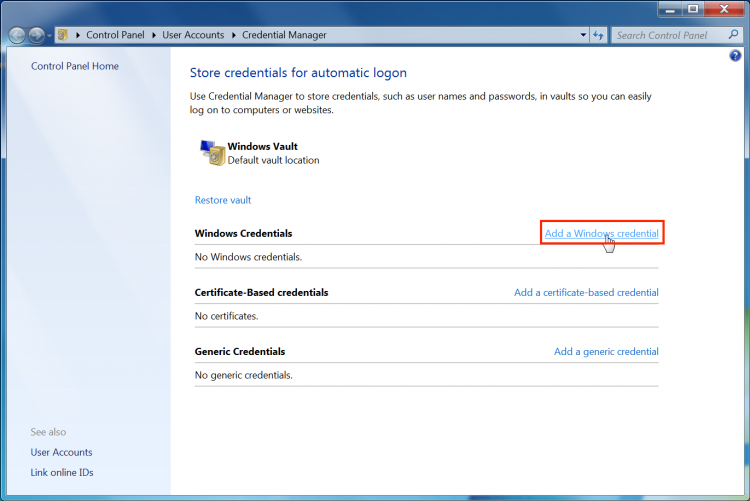
Task: Go to Control Panel Home
Action: coord(75,66)
